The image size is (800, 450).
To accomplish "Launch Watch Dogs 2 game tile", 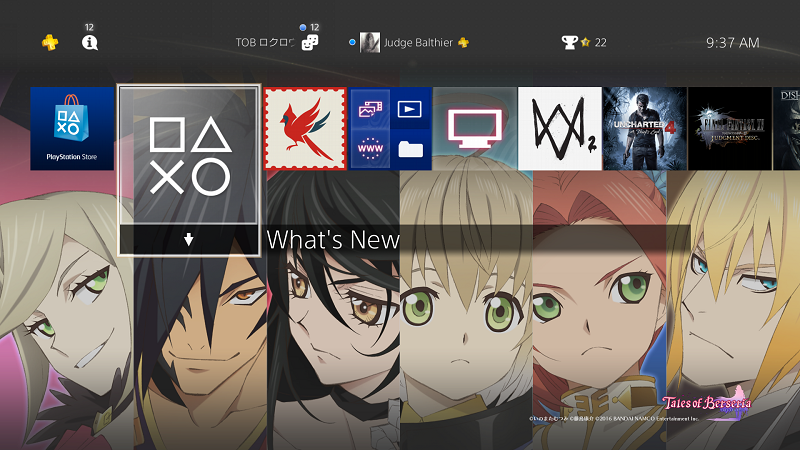I will point(560,129).
